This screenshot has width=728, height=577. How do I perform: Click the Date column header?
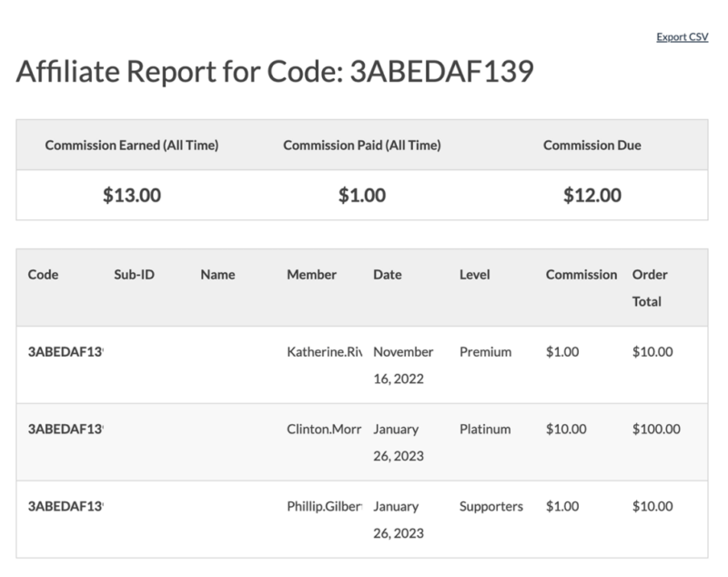[388, 274]
